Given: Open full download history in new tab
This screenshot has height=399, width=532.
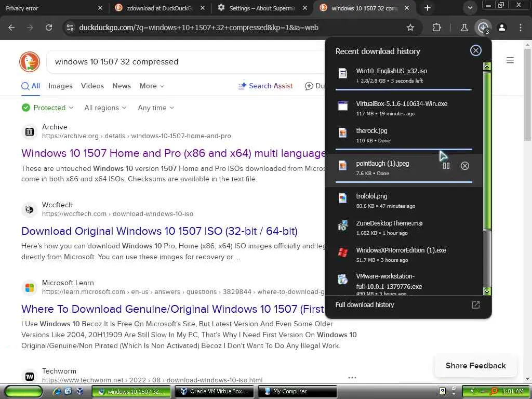Looking at the screenshot, I should pyautogui.click(x=476, y=304).
